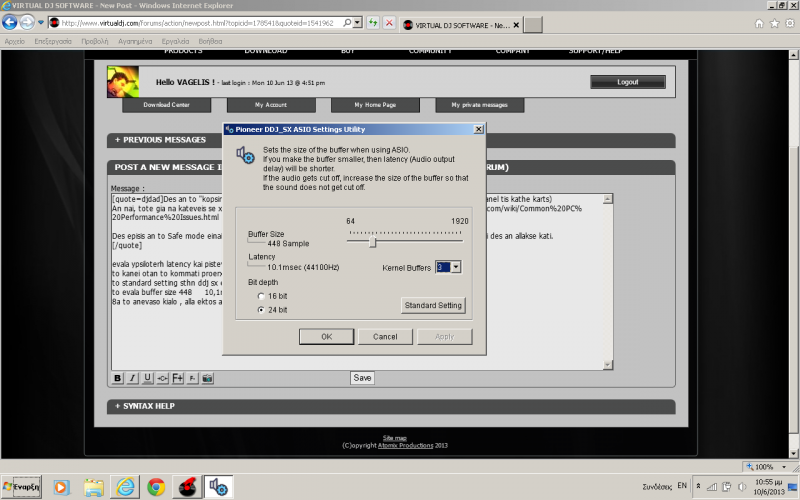The height and width of the screenshot is (500, 800).
Task: Click the insert image camera icon
Action: coord(208,378)
